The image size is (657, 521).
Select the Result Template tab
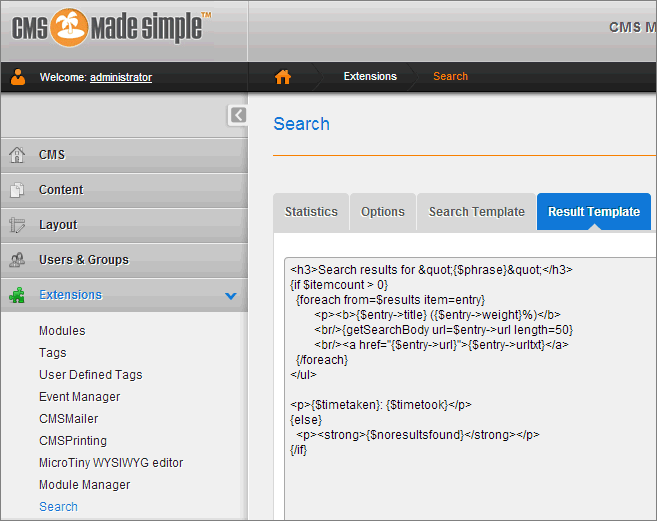click(x=594, y=212)
